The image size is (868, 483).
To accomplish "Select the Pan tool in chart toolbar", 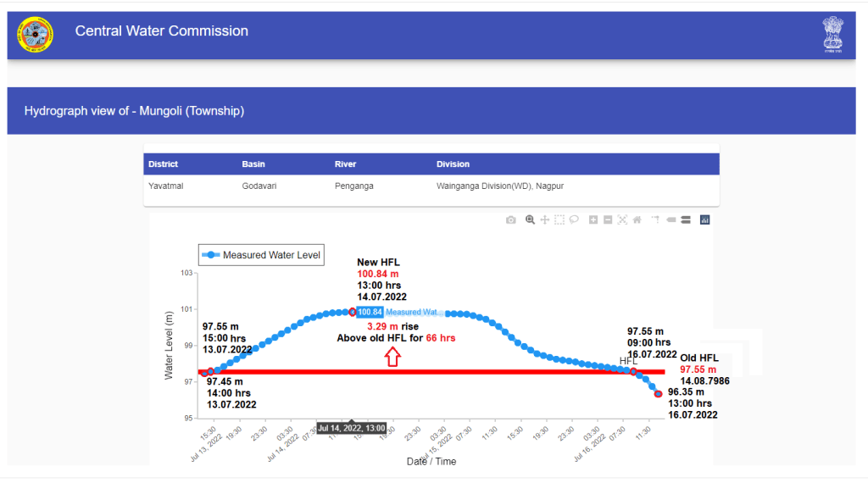I will [x=545, y=219].
